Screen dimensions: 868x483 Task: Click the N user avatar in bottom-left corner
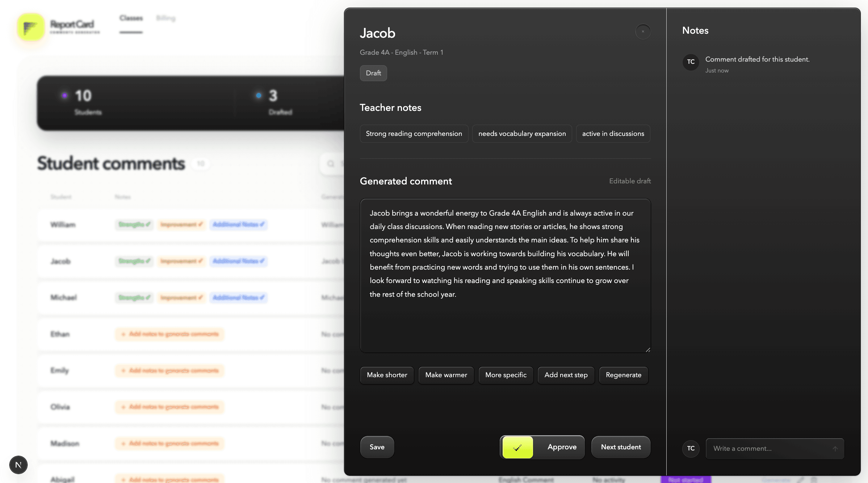18,465
